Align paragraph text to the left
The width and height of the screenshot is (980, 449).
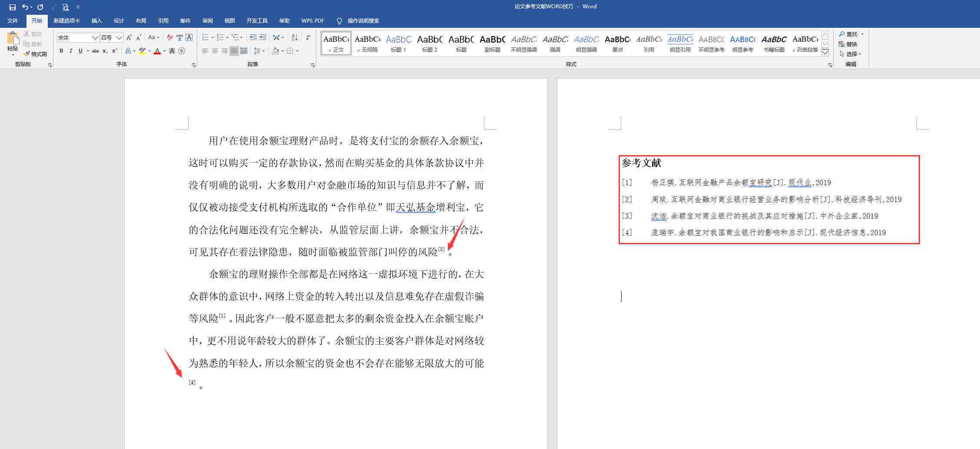205,51
